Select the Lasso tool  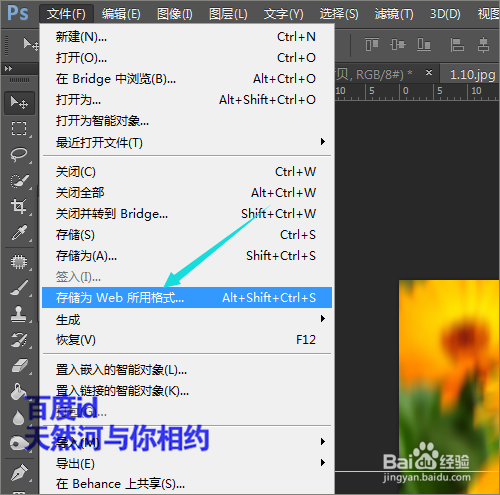pos(19,155)
